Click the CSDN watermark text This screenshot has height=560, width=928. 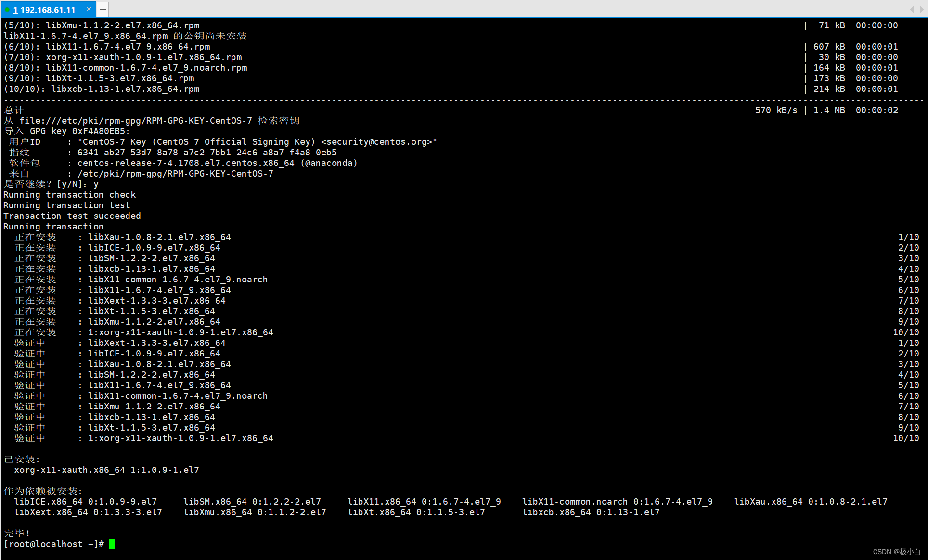(896, 552)
